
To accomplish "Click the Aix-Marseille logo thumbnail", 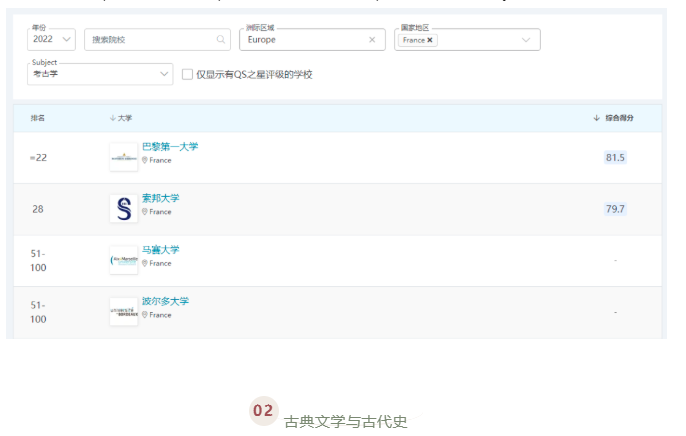I will point(124,260).
